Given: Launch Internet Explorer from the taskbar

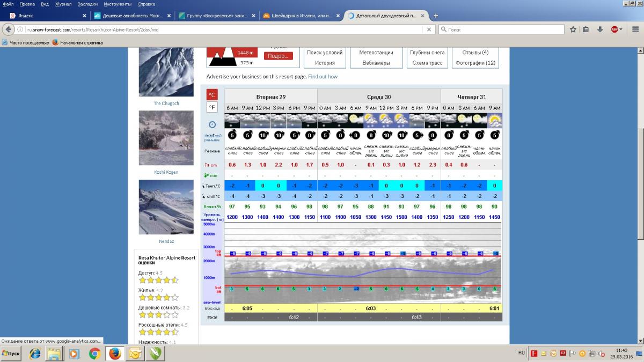Looking at the screenshot, I should [x=35, y=353].
